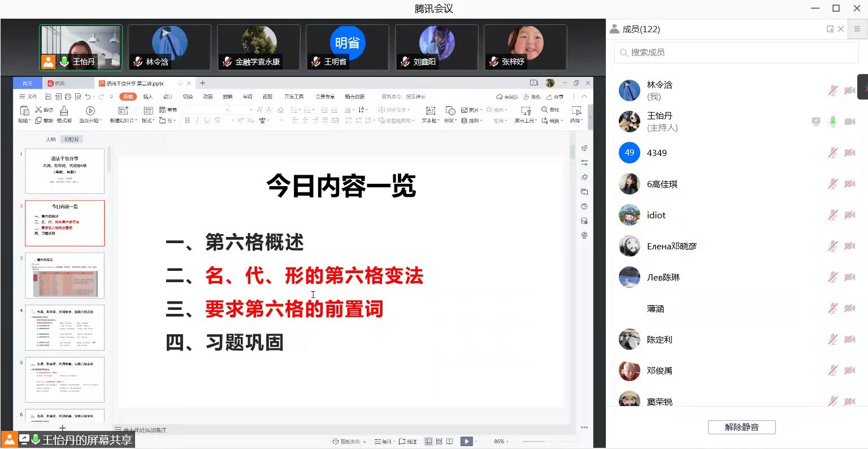
Task: Toggle strikethrough formatting in WPS ribbon
Action: pos(217,120)
